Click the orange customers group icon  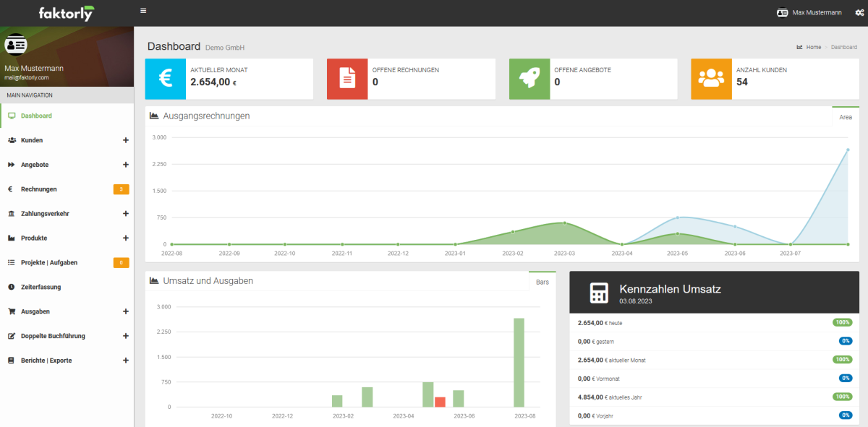click(711, 79)
